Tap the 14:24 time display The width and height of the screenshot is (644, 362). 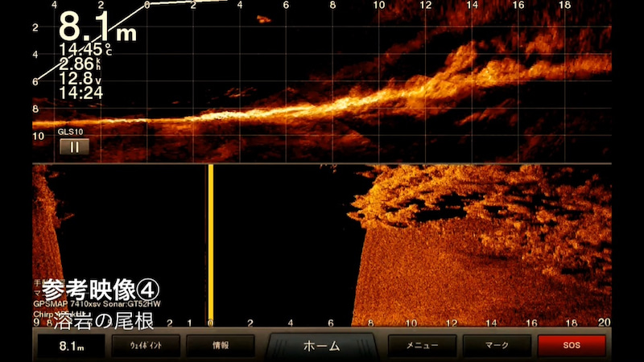80,93
